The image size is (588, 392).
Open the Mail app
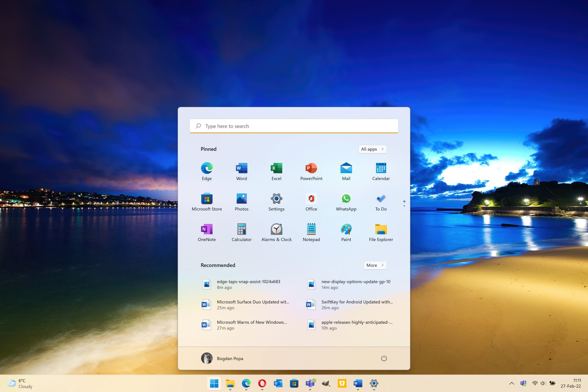tap(346, 172)
